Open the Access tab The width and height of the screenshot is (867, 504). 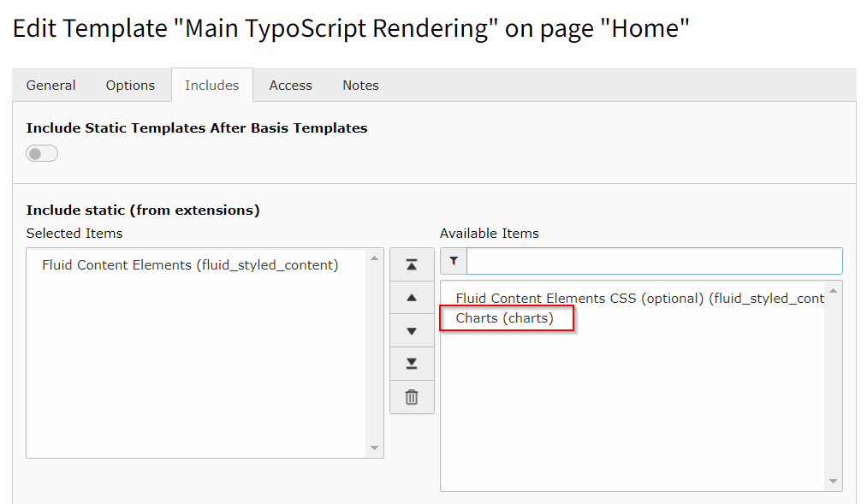(290, 85)
